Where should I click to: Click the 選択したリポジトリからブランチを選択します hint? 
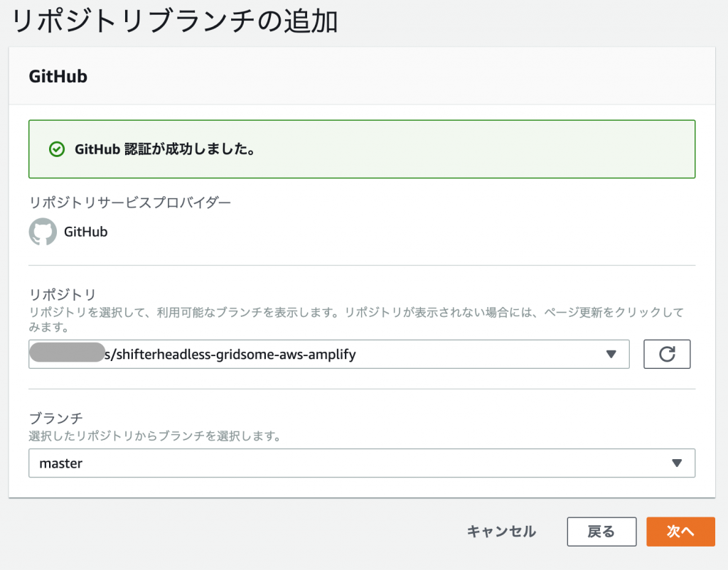155,436
